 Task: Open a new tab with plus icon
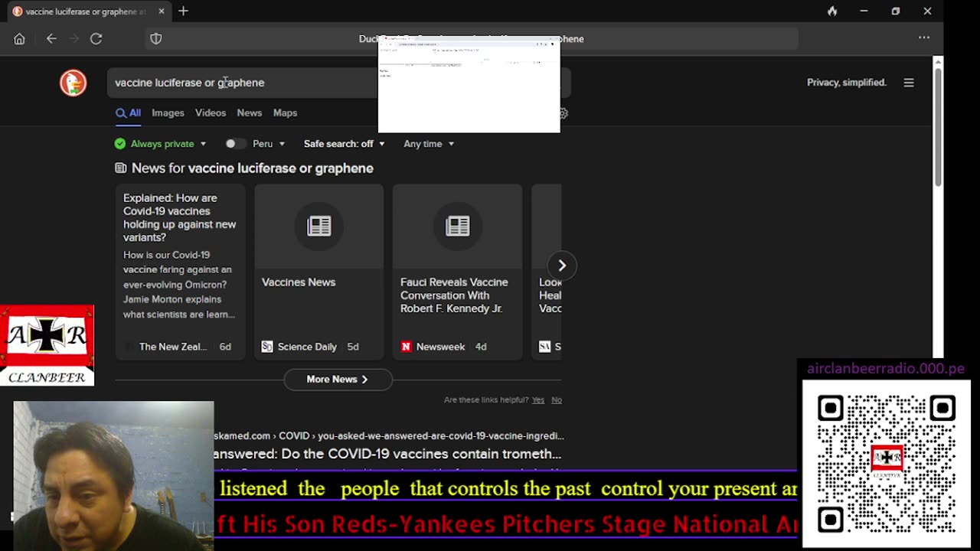coord(183,11)
